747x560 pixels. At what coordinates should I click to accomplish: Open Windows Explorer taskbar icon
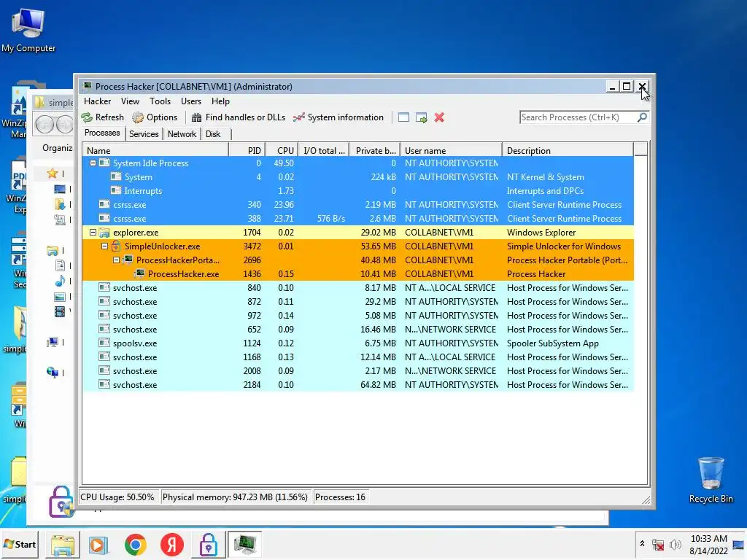click(x=63, y=545)
